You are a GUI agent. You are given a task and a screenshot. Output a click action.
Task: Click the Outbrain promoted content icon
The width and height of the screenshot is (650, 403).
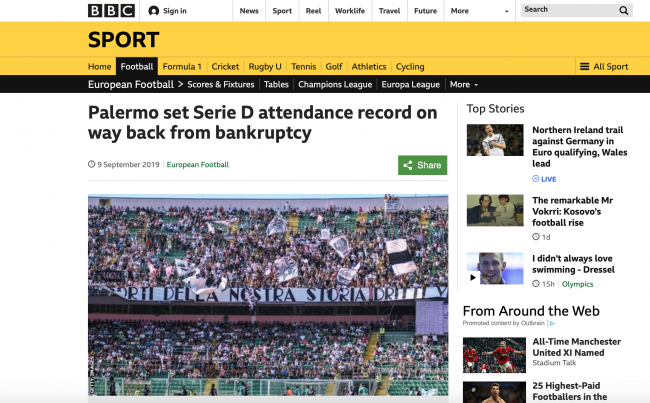pyautogui.click(x=552, y=323)
